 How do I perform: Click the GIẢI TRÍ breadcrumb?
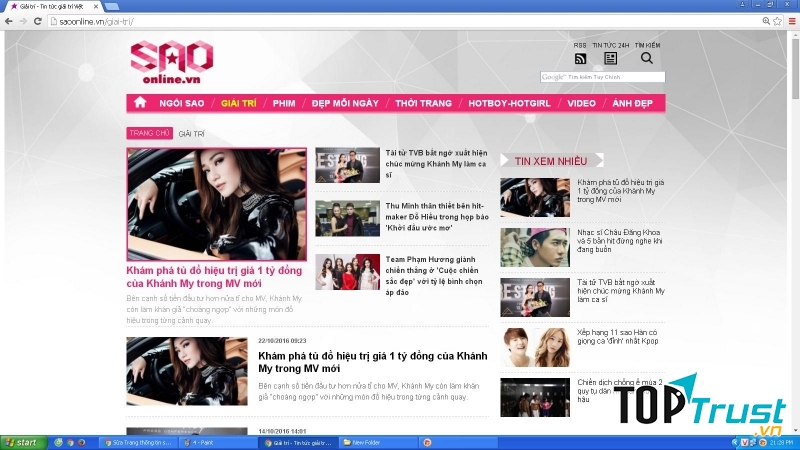click(x=191, y=134)
